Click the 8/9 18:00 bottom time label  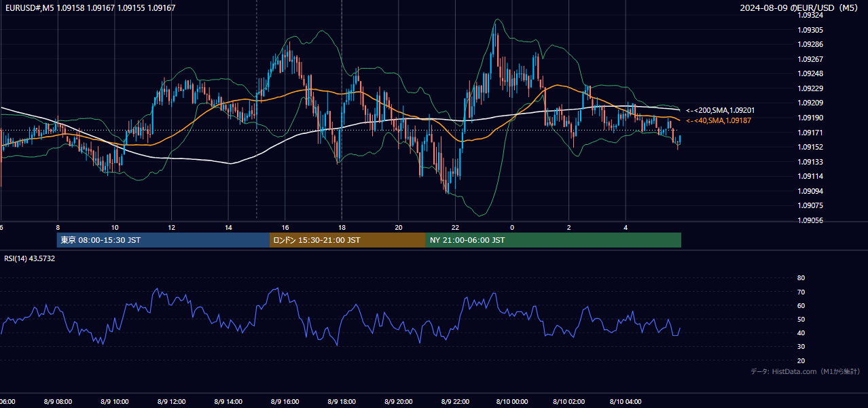(x=342, y=401)
